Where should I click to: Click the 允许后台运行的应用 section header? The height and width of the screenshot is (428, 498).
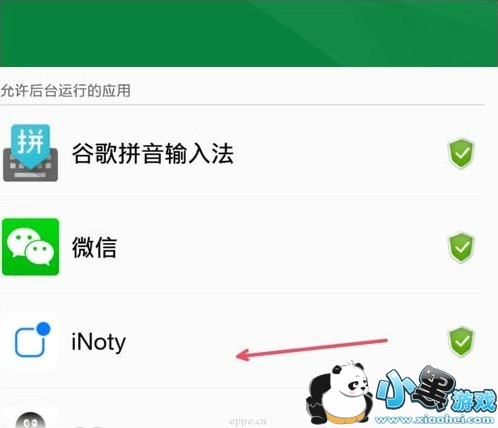(65, 91)
